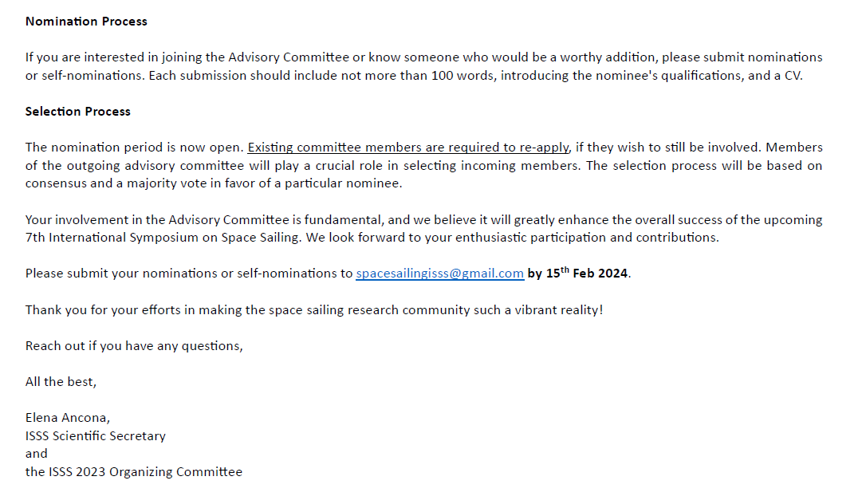The width and height of the screenshot is (862, 504).
Task: Click the 'All the best,' closing line
Action: coord(61,382)
